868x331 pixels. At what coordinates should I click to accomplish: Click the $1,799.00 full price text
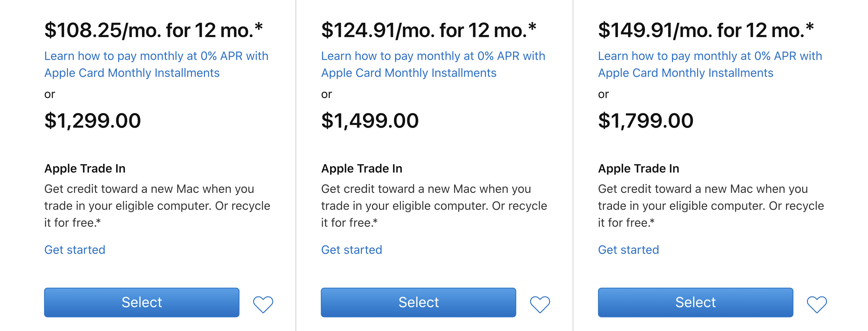646,121
